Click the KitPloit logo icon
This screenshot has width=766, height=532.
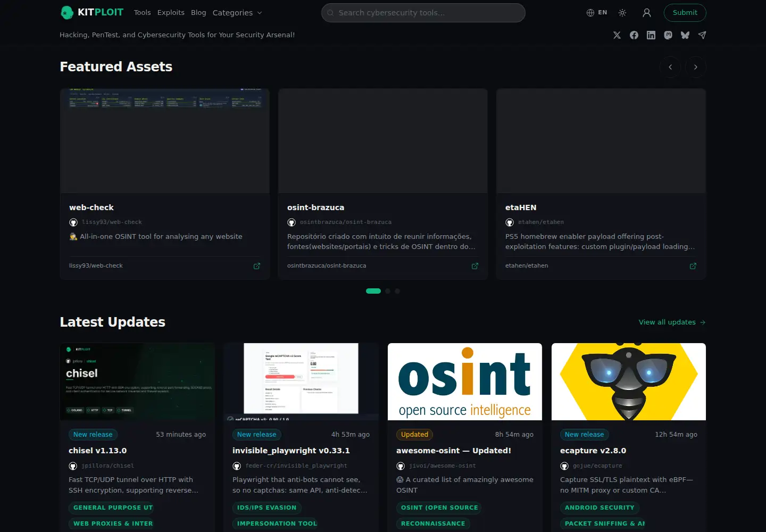[67, 12]
